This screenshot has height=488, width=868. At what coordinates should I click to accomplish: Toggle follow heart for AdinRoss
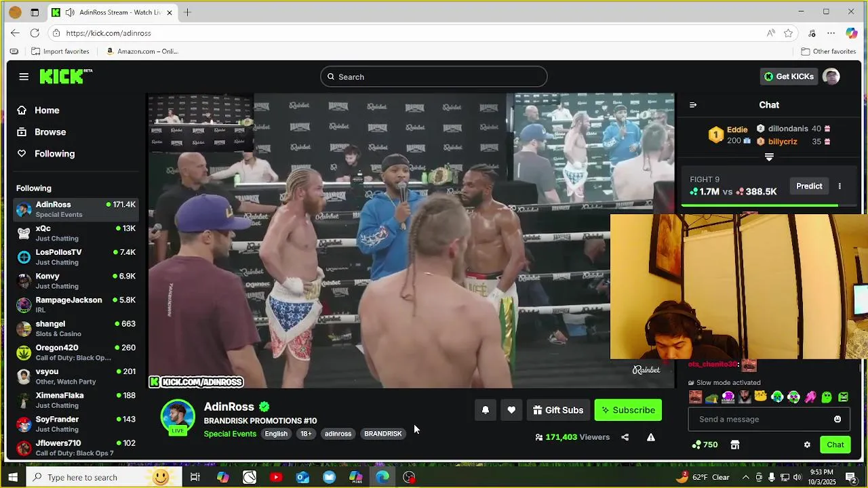point(511,410)
